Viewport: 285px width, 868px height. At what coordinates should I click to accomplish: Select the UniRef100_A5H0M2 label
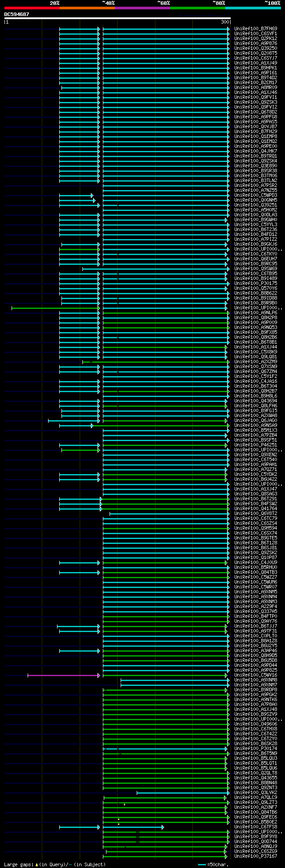[x=256, y=210]
